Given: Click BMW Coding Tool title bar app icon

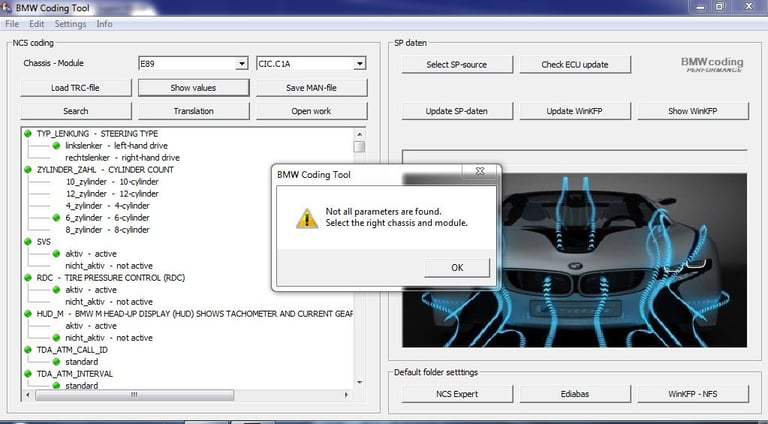Looking at the screenshot, I should [x=7, y=7].
